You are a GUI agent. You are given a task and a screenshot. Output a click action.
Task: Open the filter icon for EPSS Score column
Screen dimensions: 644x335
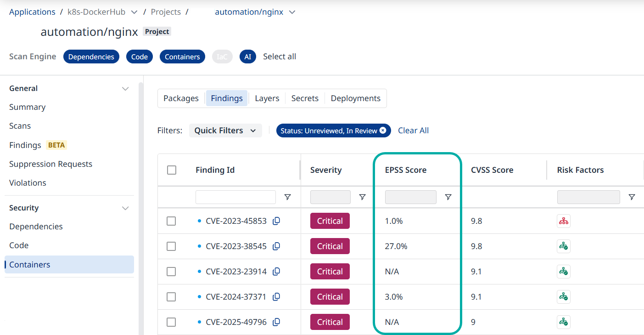pos(448,197)
